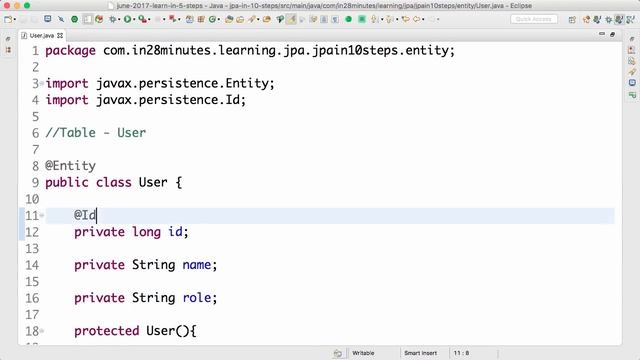Viewport: 640px width, 360px height.
Task: Click the import javax.persistence.Id line
Action: [x=146, y=100]
